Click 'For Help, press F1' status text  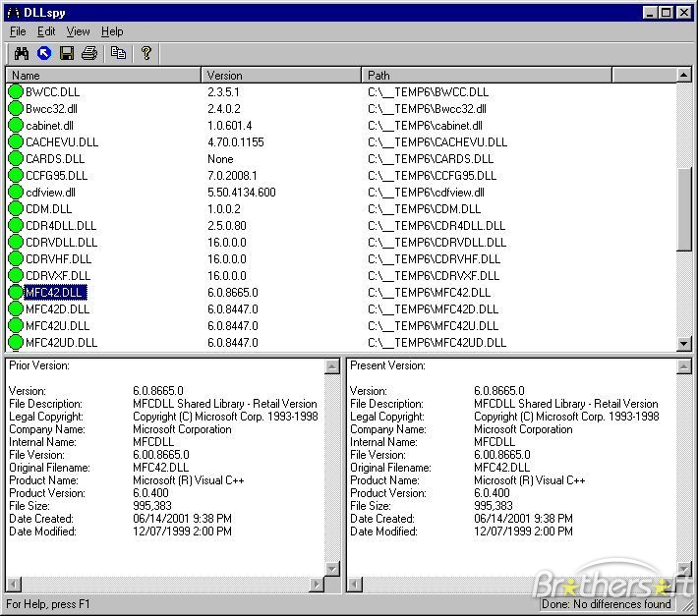pyautogui.click(x=48, y=604)
